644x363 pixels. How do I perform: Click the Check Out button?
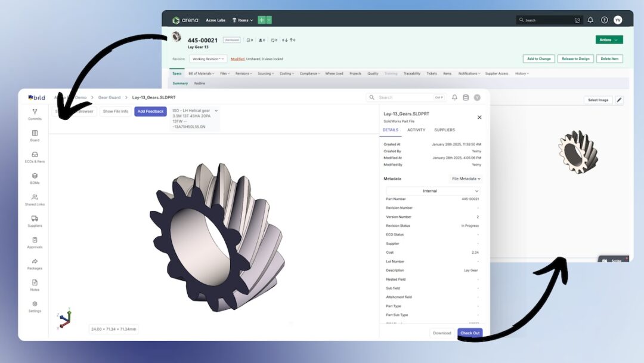click(x=469, y=333)
